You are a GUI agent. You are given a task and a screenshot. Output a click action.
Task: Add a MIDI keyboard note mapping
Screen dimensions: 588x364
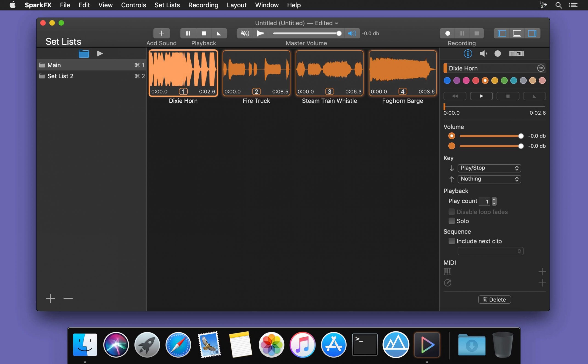pyautogui.click(x=542, y=271)
